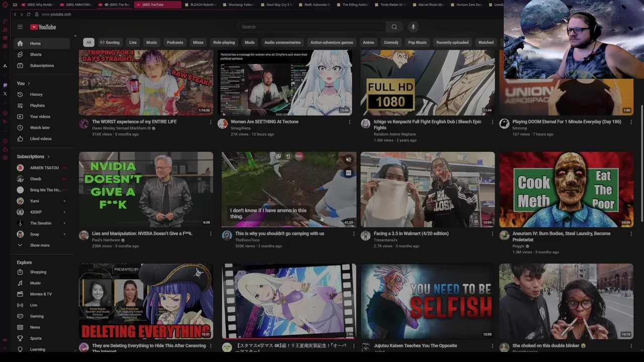Play the Cook Meth Eat The Poor thumbnail
Image resolution: width=644 pixels, height=362 pixels.
tap(566, 189)
